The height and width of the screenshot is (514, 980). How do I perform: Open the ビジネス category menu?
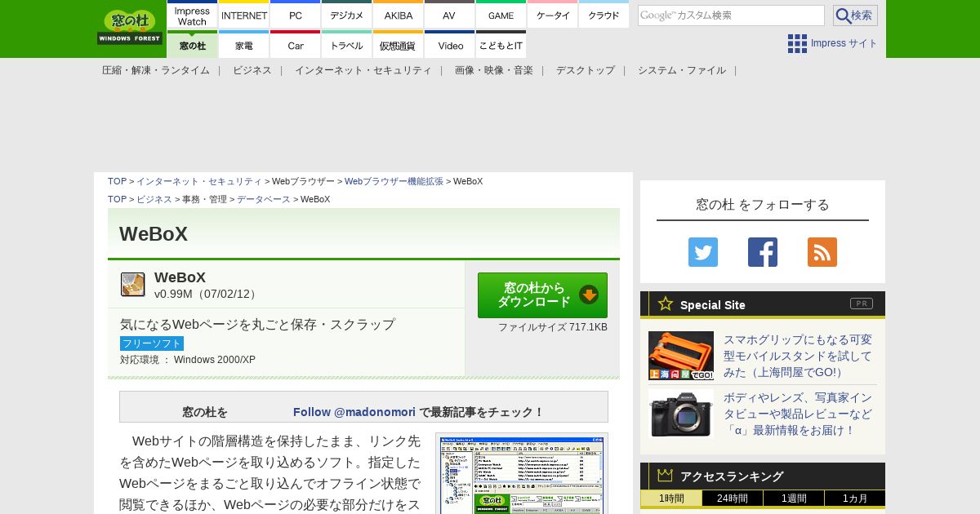[252, 70]
